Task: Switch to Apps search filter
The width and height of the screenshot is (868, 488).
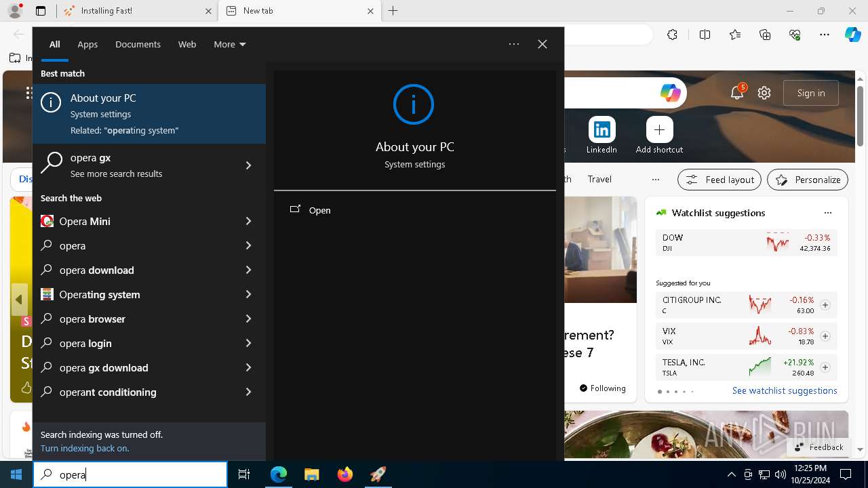Action: coord(87,44)
